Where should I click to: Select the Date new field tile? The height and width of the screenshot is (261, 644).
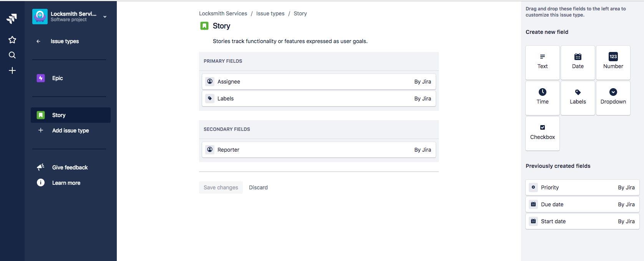click(x=578, y=63)
